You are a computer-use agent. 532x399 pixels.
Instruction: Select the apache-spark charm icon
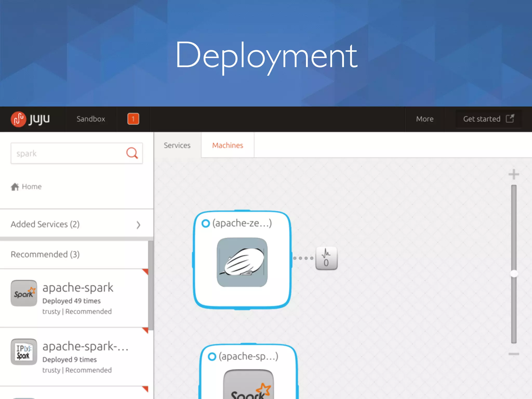(x=24, y=293)
